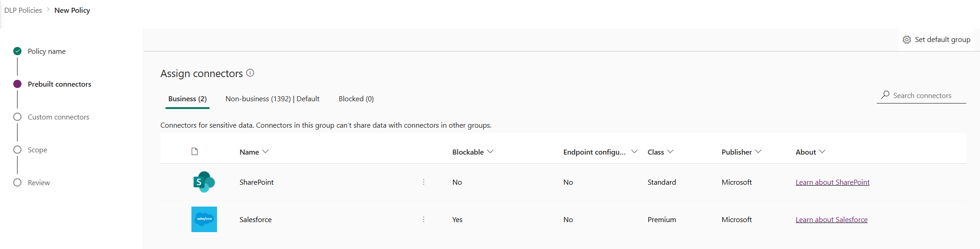The height and width of the screenshot is (249, 980).
Task: Select the Scope step circle
Action: pos(17,150)
